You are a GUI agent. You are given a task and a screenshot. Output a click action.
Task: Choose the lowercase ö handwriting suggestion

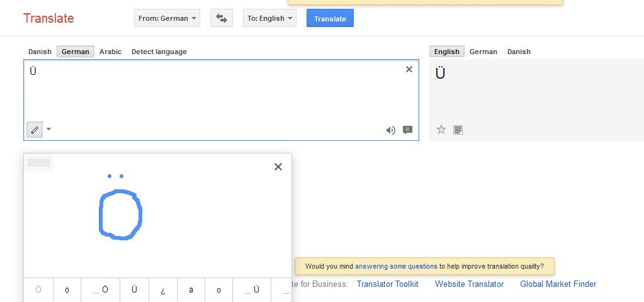click(67, 290)
